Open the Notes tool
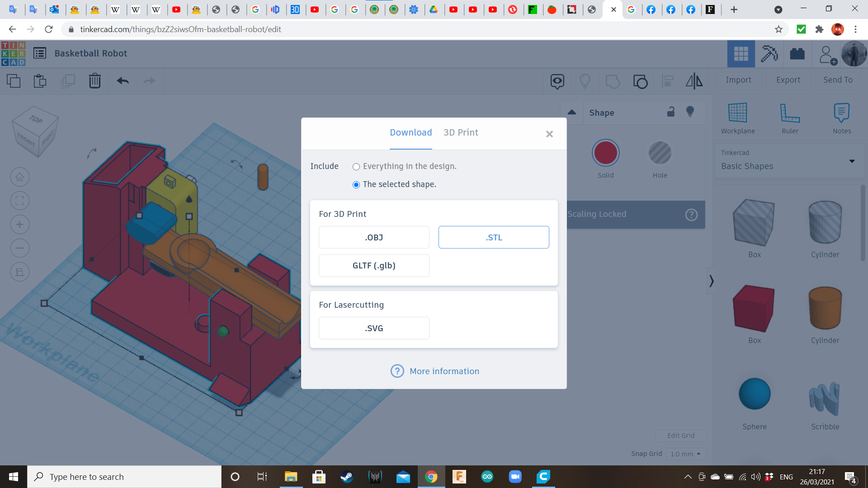 pyautogui.click(x=841, y=113)
